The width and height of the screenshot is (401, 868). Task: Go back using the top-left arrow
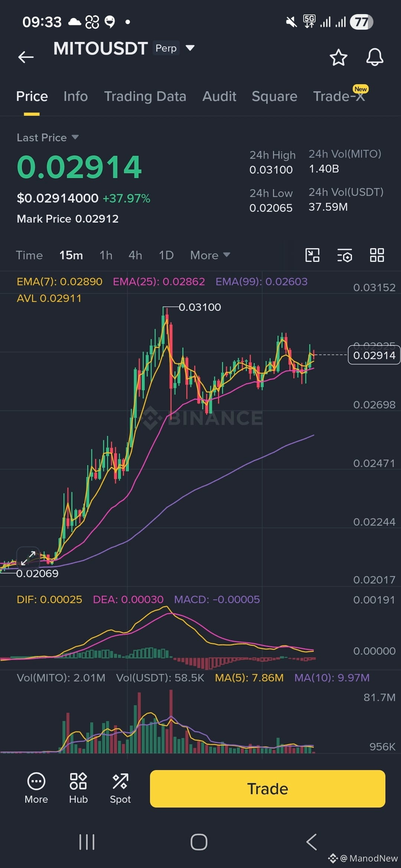[x=26, y=57]
